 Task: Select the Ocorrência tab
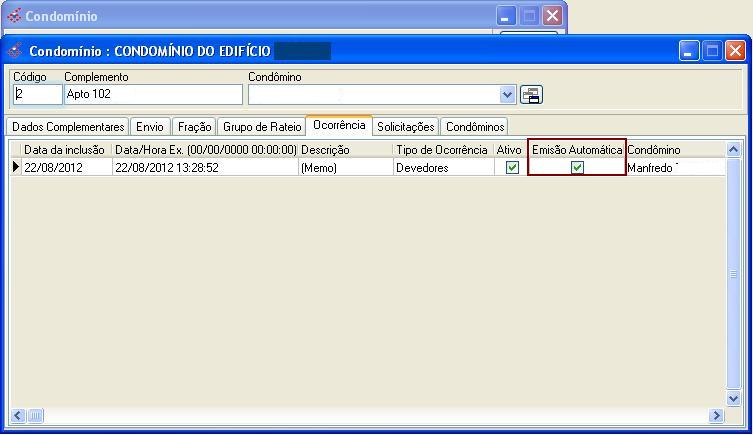(x=339, y=125)
